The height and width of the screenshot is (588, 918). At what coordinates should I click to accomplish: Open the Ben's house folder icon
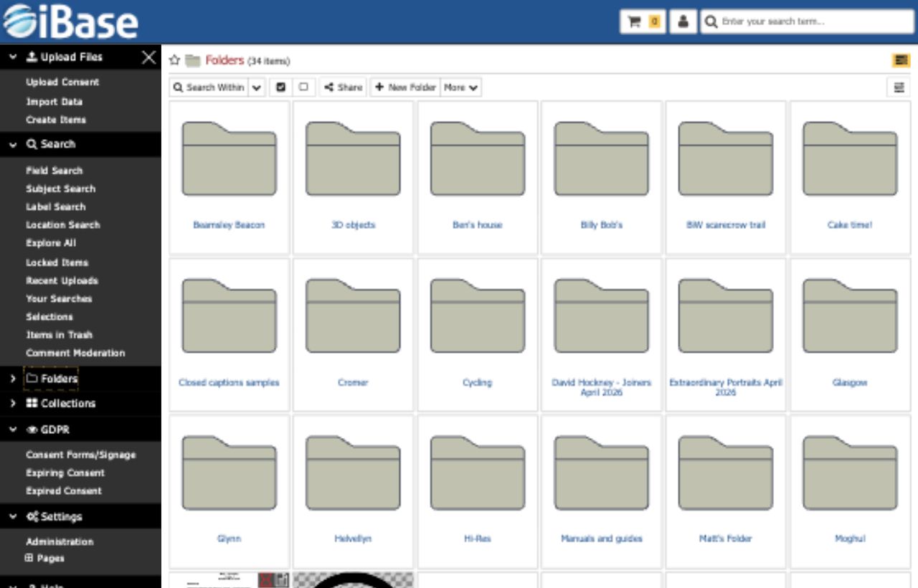[477, 158]
